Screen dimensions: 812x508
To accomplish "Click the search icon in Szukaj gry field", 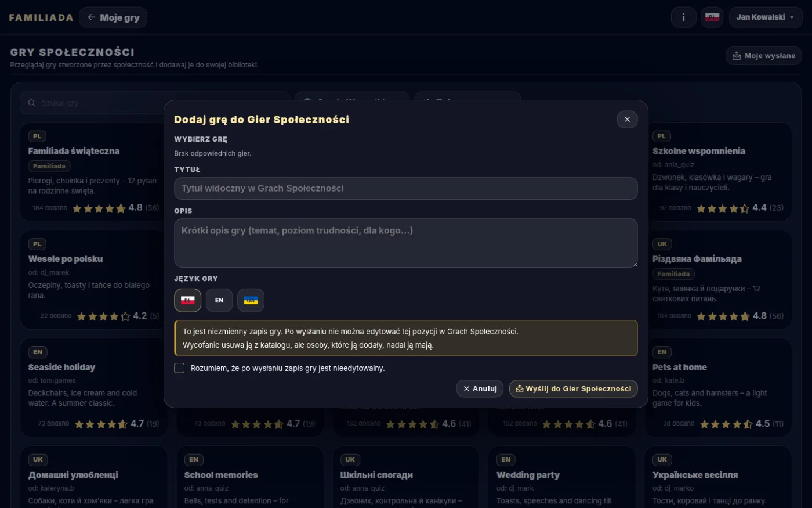I will pos(32,103).
